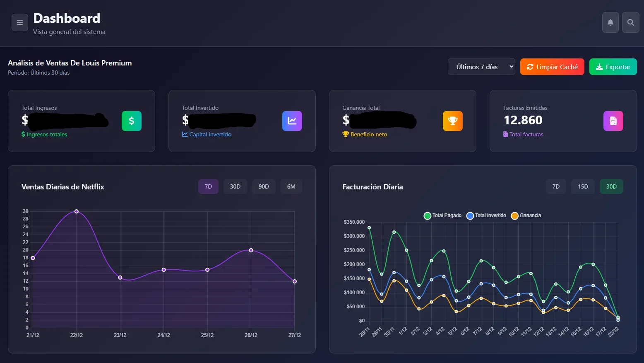Click the 27/12 data point on Netflix chart

click(295, 281)
